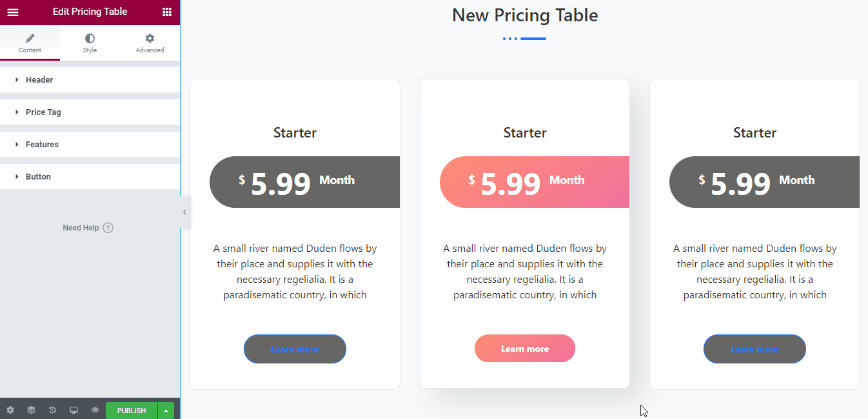The height and width of the screenshot is (419, 868).
Task: Switch to the Advanced tab
Action: point(150,43)
